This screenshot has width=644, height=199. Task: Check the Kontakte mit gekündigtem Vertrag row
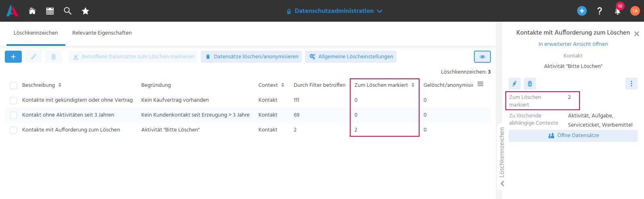(13, 100)
